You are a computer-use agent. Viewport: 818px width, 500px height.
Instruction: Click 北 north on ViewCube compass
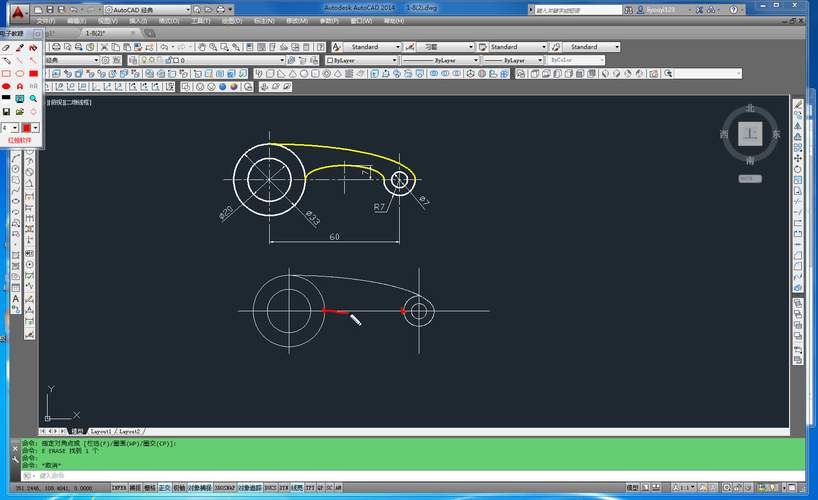(x=750, y=108)
